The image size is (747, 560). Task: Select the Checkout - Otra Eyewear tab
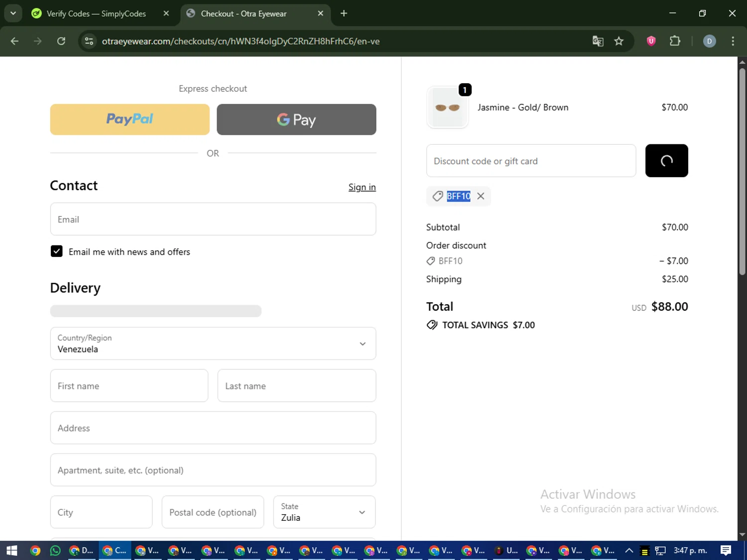[244, 13]
